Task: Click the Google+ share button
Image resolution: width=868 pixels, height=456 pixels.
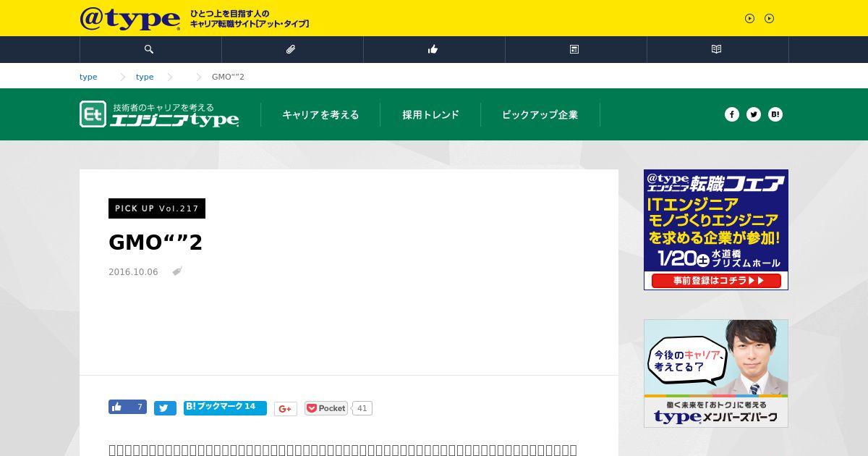Action: [x=286, y=409]
